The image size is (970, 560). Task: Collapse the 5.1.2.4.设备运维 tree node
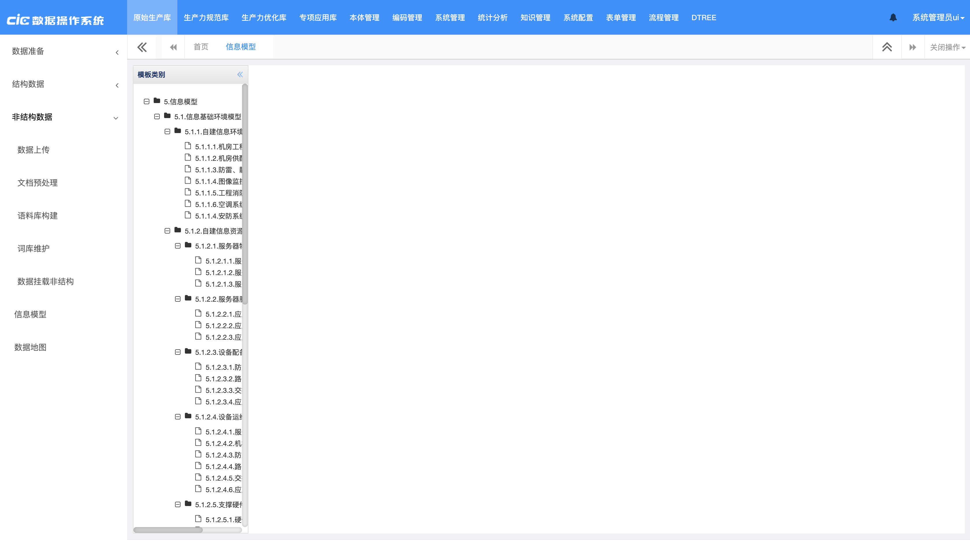coord(178,417)
